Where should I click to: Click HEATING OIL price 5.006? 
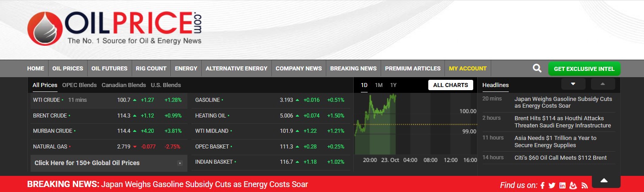point(286,116)
